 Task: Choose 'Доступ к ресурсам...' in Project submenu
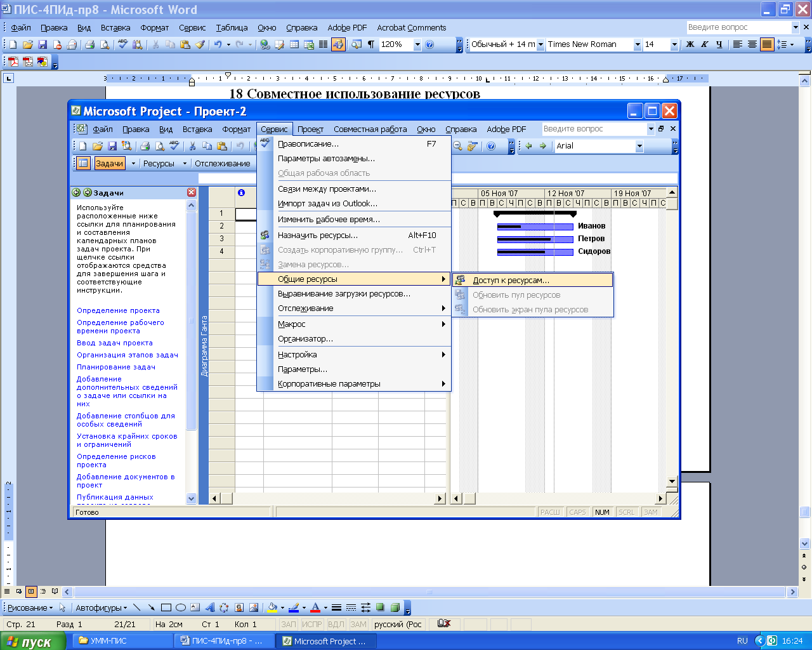point(532,280)
